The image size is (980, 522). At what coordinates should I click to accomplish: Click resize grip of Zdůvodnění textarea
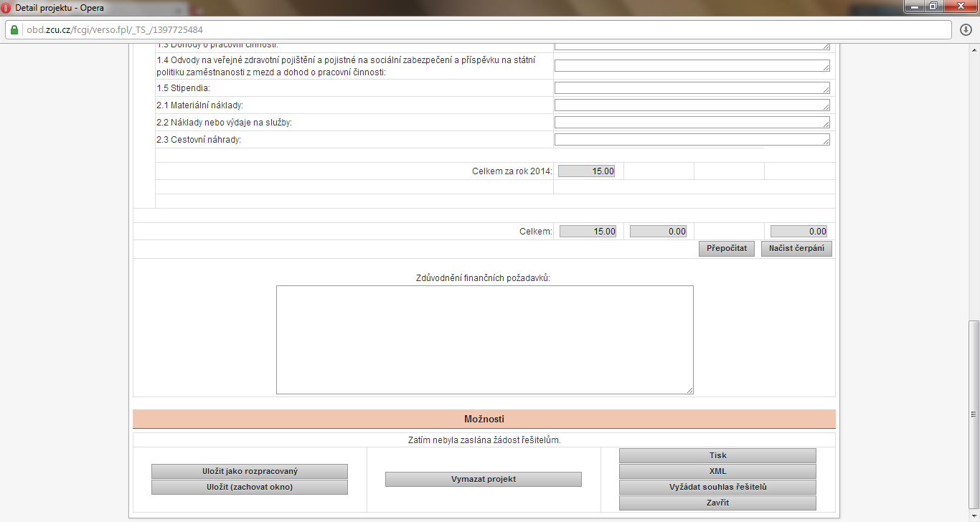pyautogui.click(x=689, y=390)
